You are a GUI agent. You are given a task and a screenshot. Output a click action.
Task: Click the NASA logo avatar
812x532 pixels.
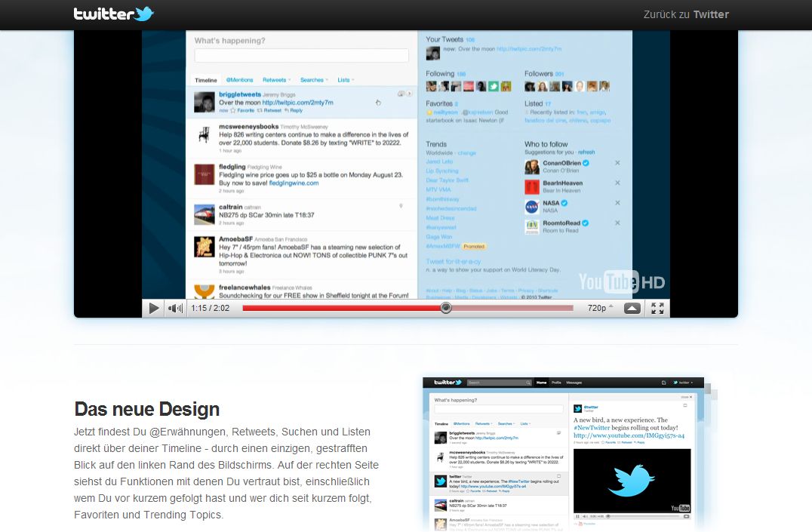[532, 207]
